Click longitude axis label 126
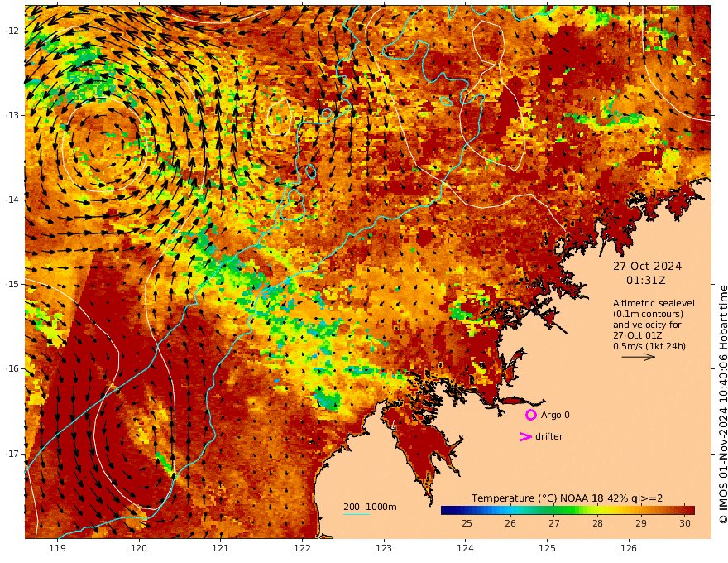 click(x=629, y=548)
